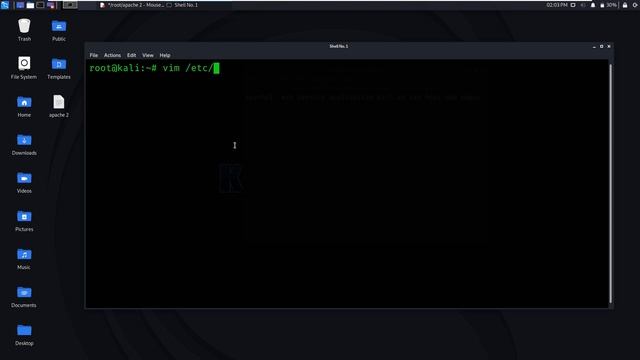
Task: Maximize the Shell No. 1 terminal window
Action: 601,47
